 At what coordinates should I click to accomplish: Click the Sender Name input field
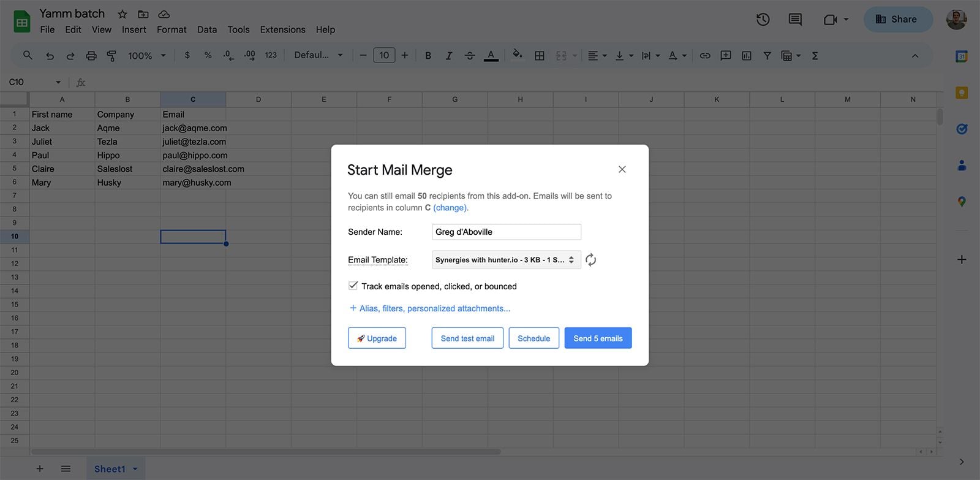click(507, 232)
